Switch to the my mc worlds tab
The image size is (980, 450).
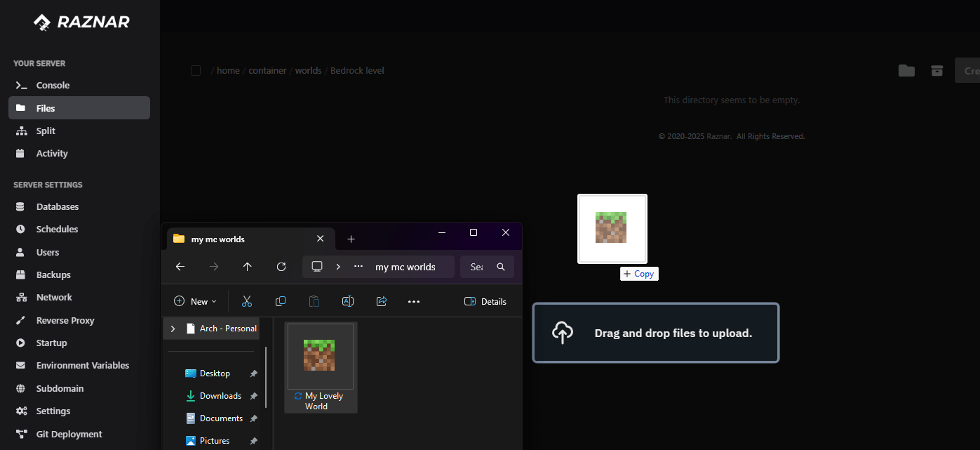click(239, 239)
